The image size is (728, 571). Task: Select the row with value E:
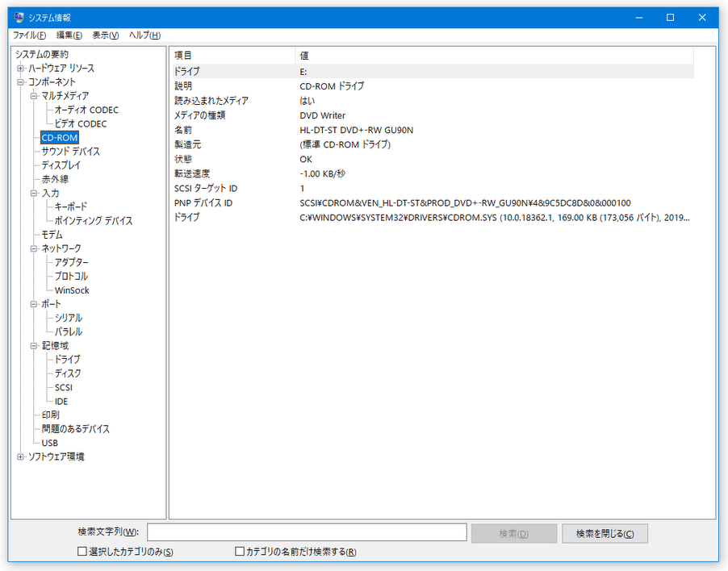[433, 72]
